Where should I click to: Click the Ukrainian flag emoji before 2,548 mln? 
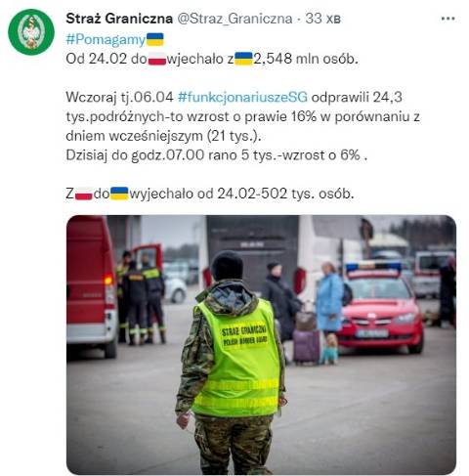[243, 59]
